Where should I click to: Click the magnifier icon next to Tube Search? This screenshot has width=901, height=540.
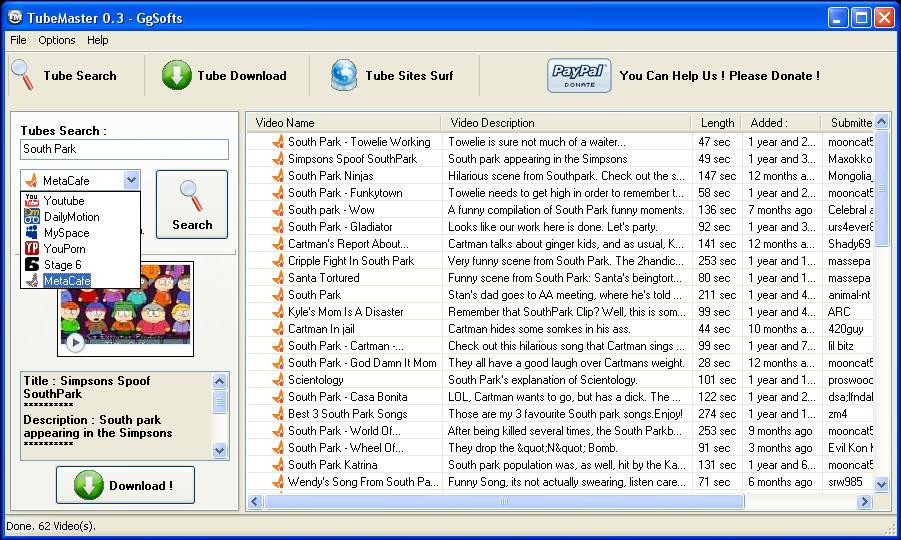[23, 75]
